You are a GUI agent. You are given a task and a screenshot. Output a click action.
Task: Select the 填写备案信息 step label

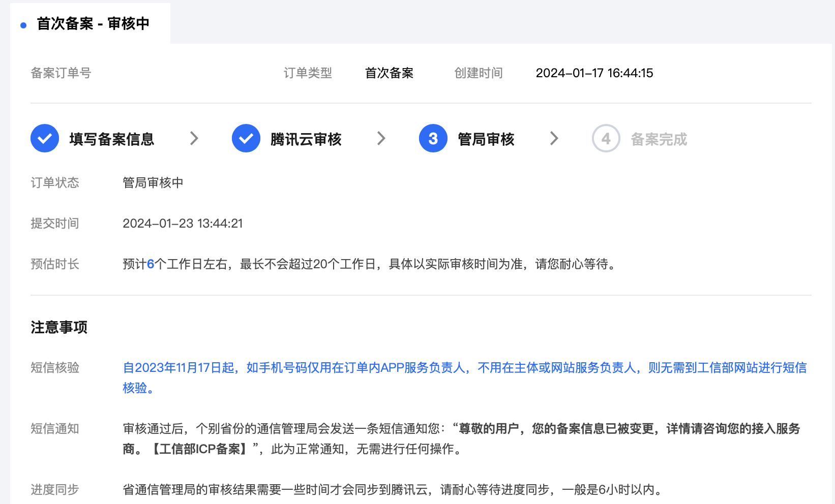point(112,139)
